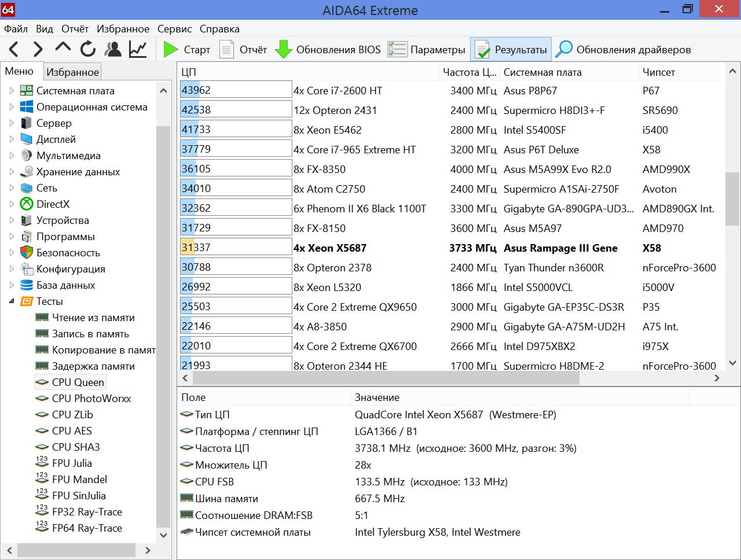The width and height of the screenshot is (741, 560).
Task: Select Копирование в память test
Action: pyautogui.click(x=103, y=350)
